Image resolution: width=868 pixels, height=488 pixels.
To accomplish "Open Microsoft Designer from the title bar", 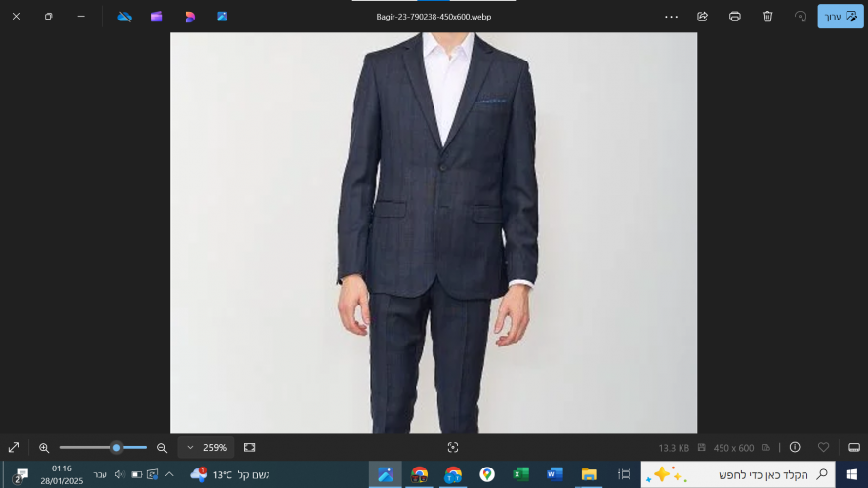I will click(x=189, y=17).
